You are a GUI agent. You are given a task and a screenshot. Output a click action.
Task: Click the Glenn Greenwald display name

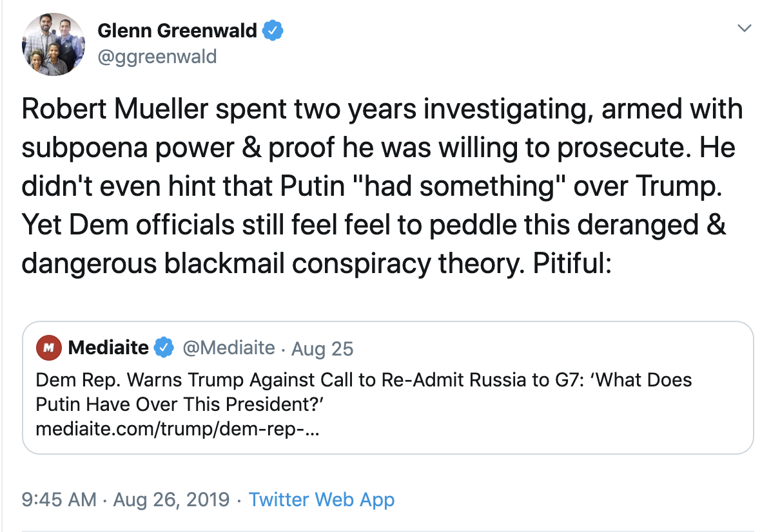click(x=177, y=30)
